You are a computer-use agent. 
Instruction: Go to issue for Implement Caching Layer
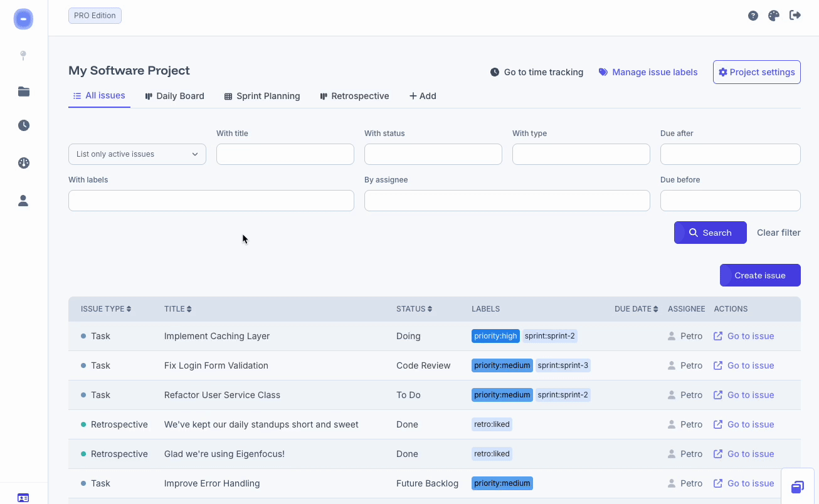744,336
